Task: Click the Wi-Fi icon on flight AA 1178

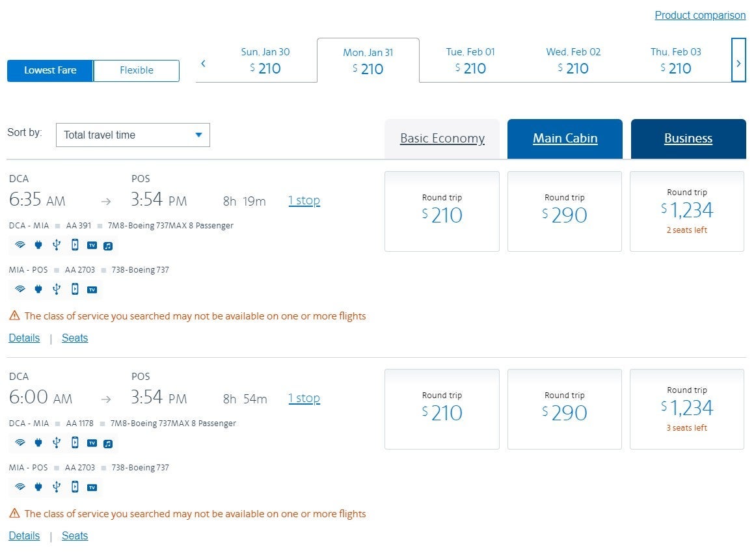Action: [x=20, y=443]
